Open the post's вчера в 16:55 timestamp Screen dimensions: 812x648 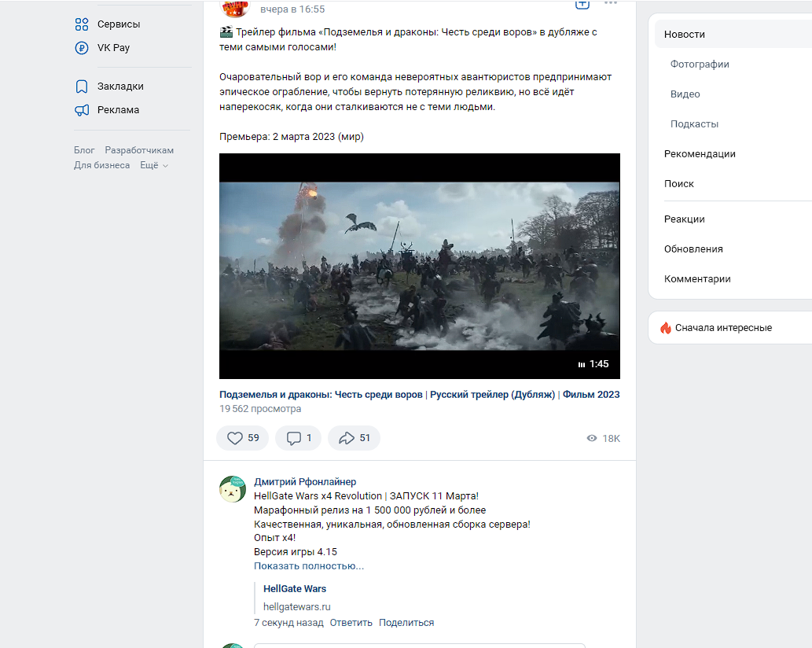pyautogui.click(x=292, y=9)
